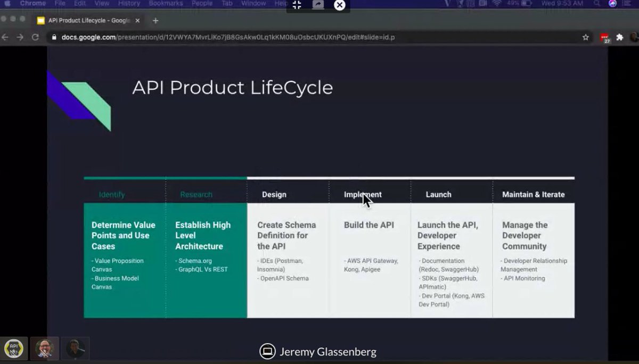Viewport: 639px width, 364px height.
Task: Click the browser forward arrow
Action: point(20,37)
